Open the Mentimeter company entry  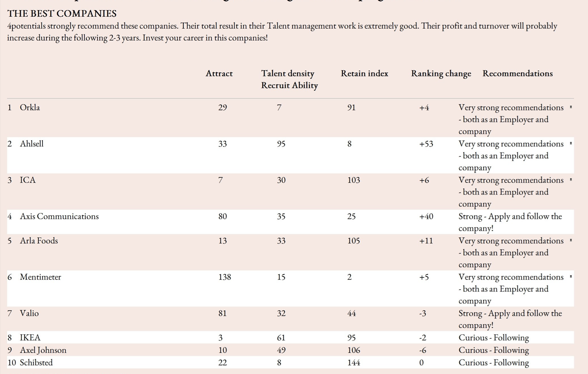pyautogui.click(x=40, y=277)
